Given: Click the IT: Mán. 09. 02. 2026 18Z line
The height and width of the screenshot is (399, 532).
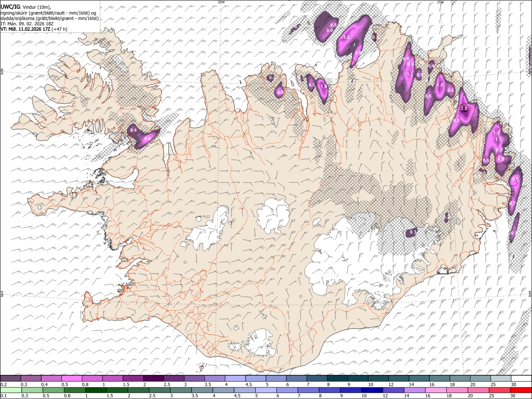Looking at the screenshot, I should tap(27, 24).
